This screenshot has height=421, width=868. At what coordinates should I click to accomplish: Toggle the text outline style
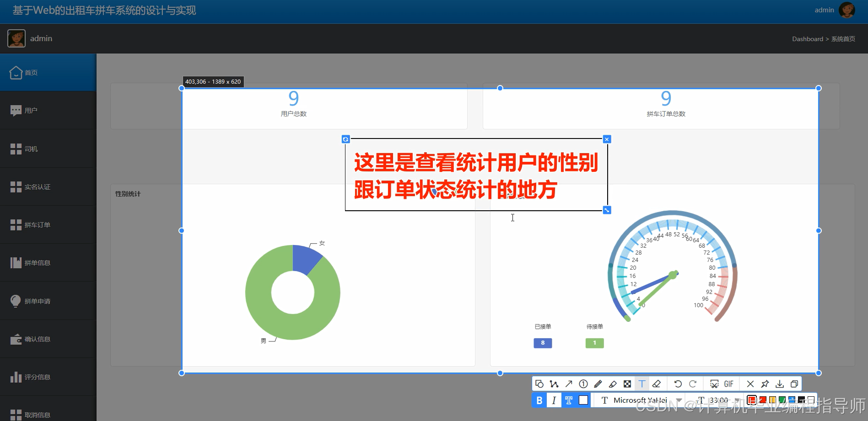(x=569, y=400)
